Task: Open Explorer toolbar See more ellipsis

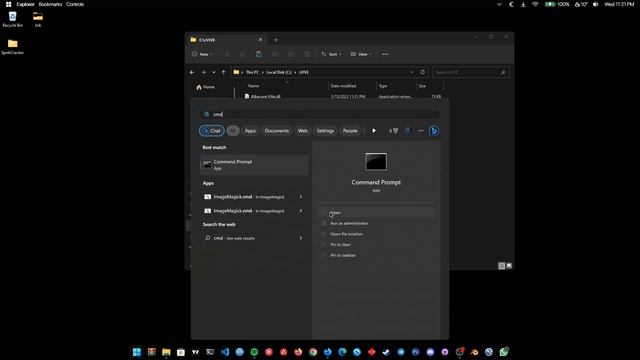Action: [x=385, y=54]
